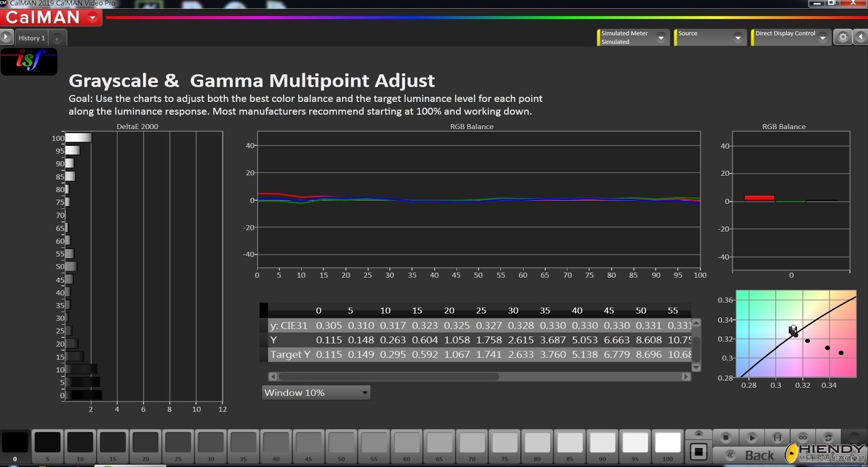Switch to the History 1 tab
The image size is (868, 467).
click(31, 38)
